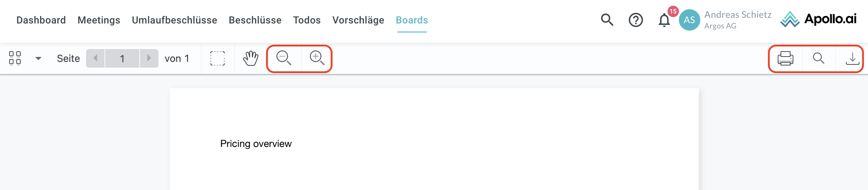Screen dimensions: 868x190
Task: Open the Umlaufbeschlüsse section
Action: point(174,20)
